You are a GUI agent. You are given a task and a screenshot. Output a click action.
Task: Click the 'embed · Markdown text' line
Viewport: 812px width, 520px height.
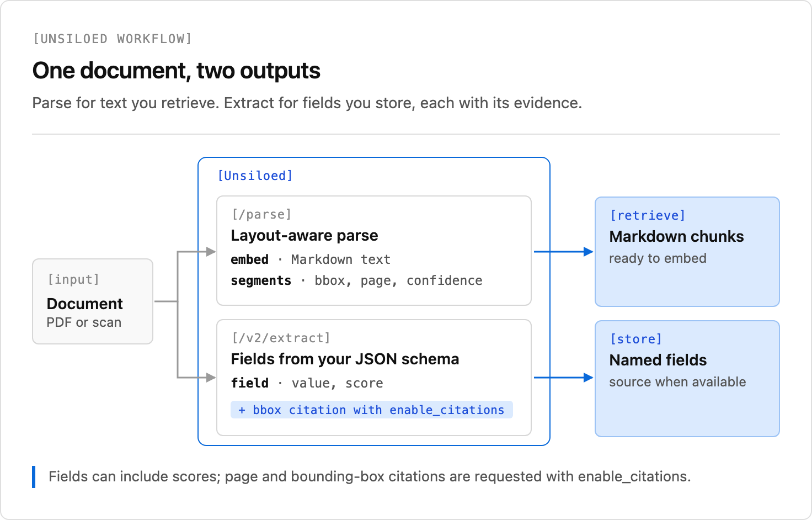pyautogui.click(x=311, y=259)
